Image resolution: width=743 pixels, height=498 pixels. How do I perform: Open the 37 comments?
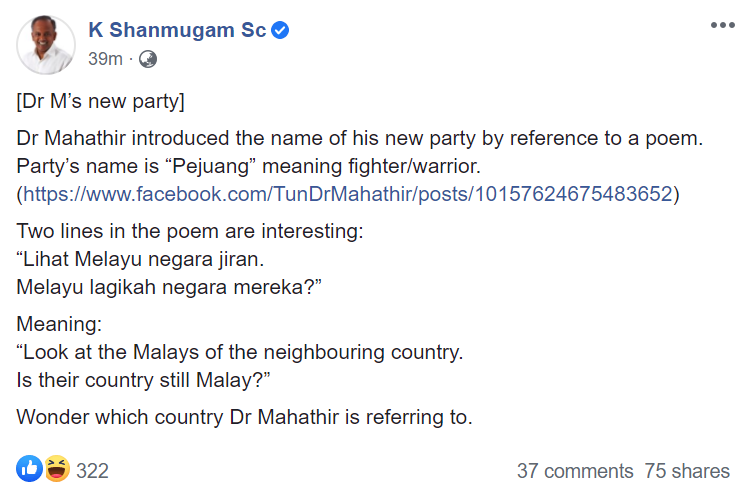574,470
